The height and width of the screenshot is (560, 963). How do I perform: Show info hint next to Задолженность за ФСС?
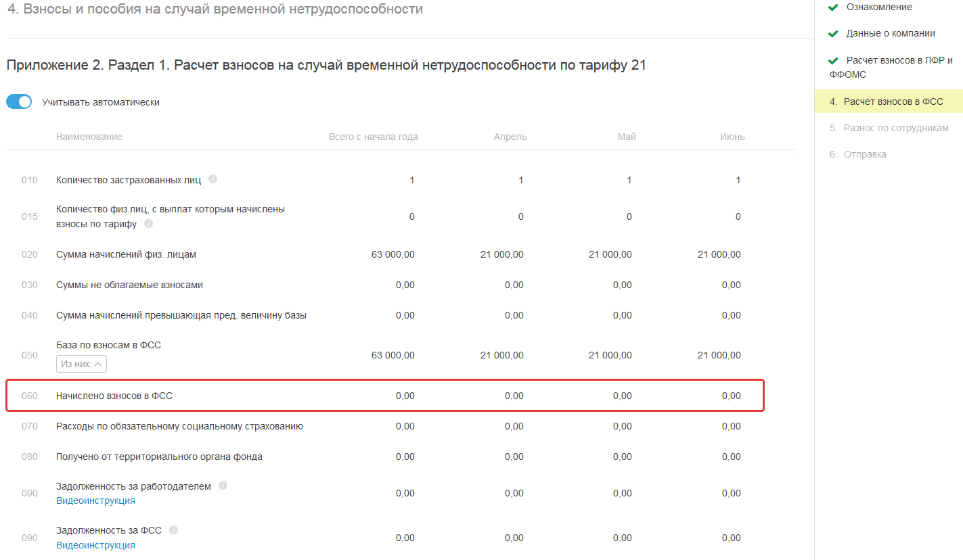click(174, 530)
